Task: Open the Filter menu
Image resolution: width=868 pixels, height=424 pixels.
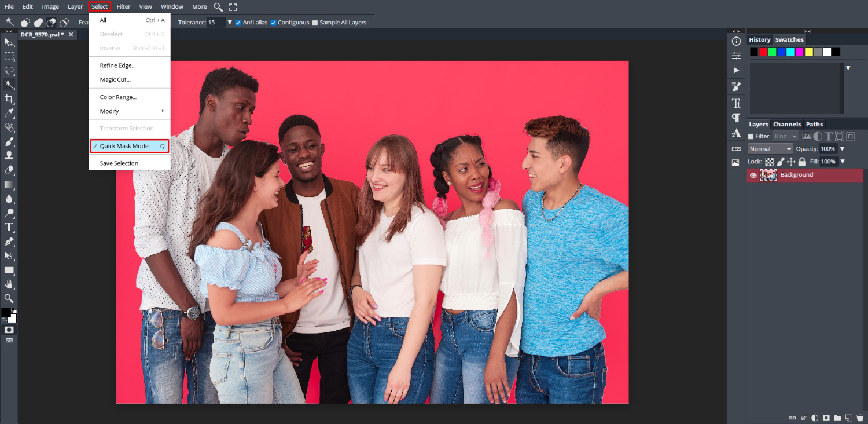Action: point(123,7)
